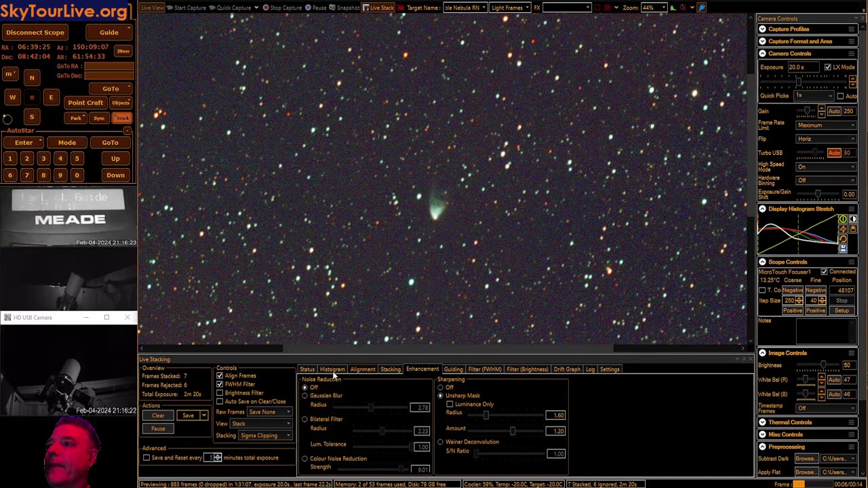The width and height of the screenshot is (868, 488).
Task: Open Light Frames type dropdown
Action: (x=510, y=7)
